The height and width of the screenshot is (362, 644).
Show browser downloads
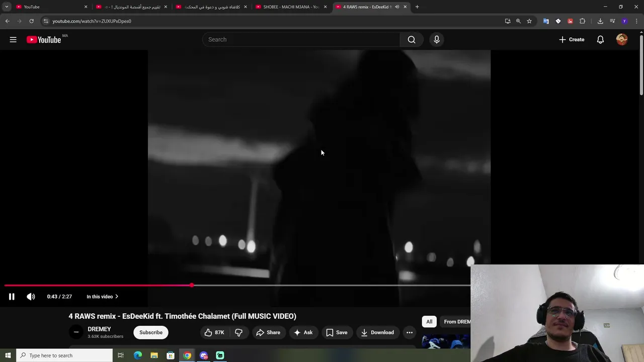[600, 21]
